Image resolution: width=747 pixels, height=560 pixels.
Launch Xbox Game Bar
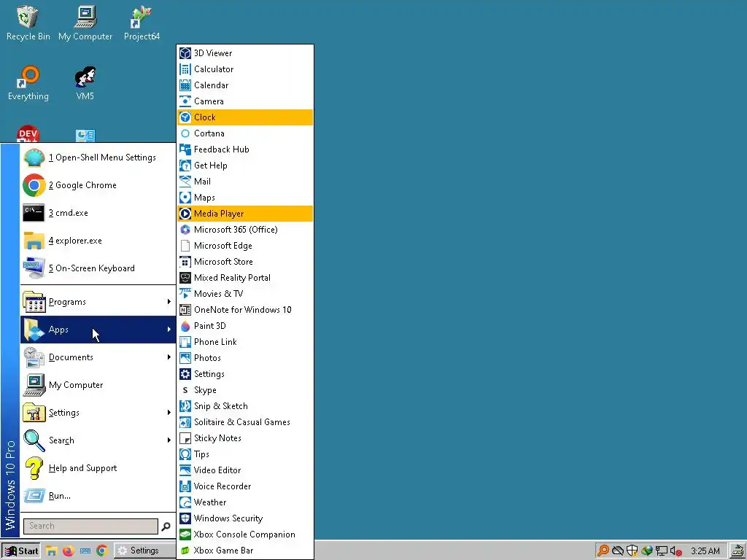pos(245,550)
